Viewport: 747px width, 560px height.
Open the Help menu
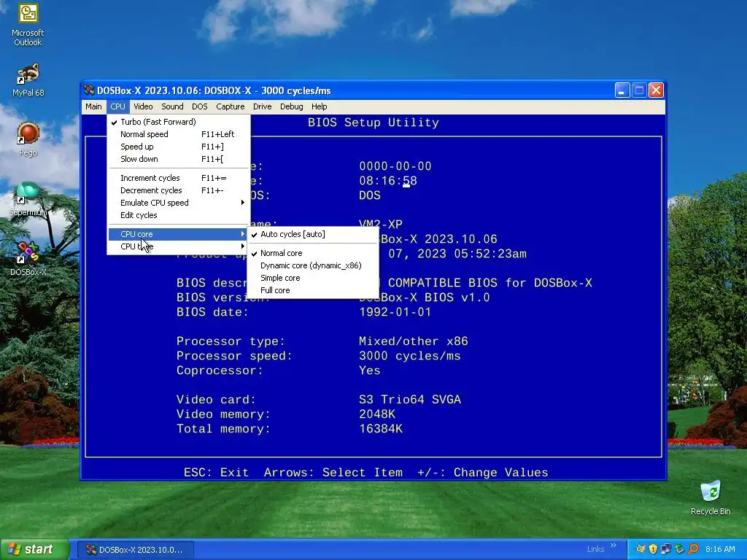(x=320, y=106)
